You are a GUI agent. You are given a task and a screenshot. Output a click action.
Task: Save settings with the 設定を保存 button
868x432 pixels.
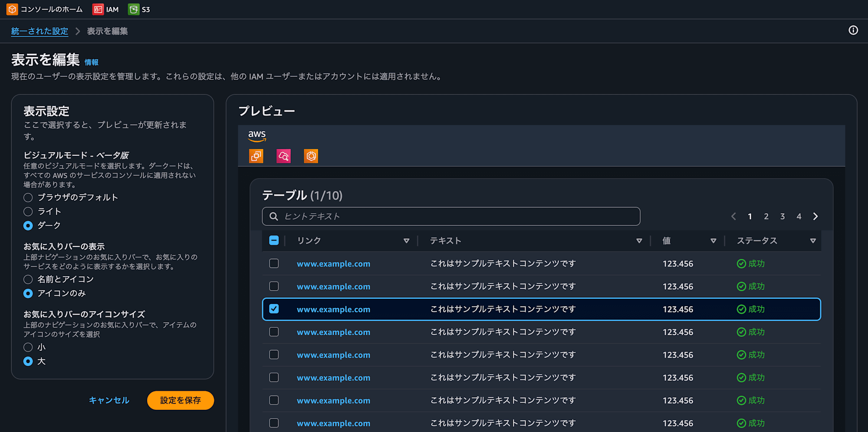click(180, 400)
